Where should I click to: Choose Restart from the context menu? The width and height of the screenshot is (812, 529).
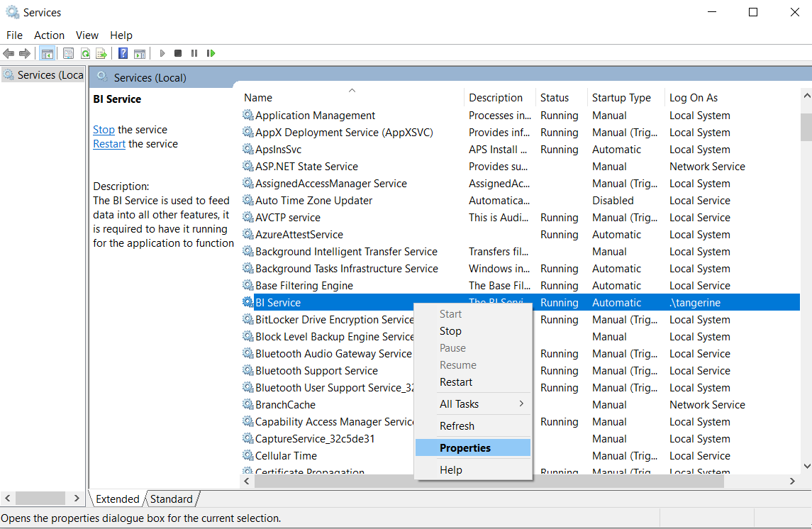[x=456, y=382]
